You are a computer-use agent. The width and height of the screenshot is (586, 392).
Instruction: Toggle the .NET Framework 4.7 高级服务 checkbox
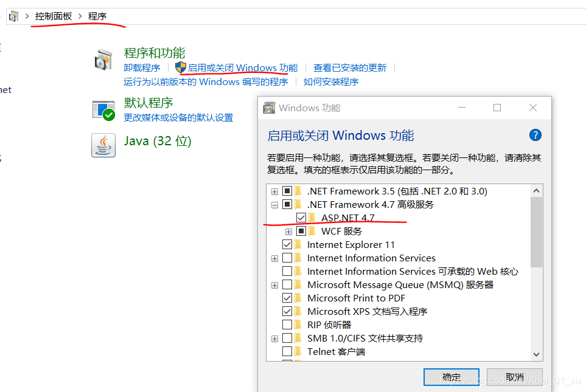(287, 205)
